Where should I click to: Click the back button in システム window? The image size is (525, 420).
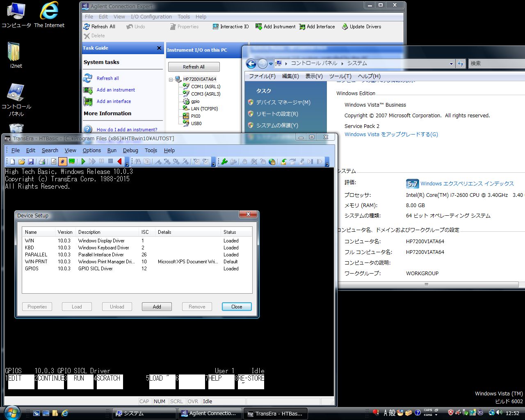click(251, 64)
